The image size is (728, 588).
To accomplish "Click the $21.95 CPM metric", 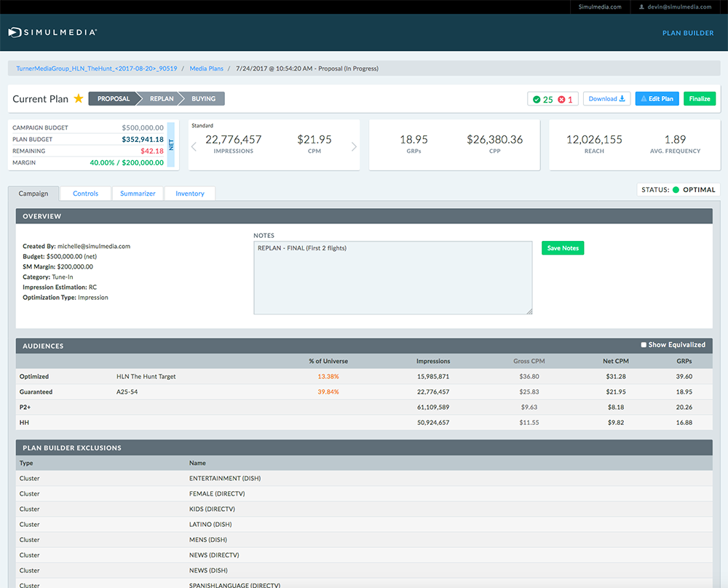I will (x=314, y=139).
